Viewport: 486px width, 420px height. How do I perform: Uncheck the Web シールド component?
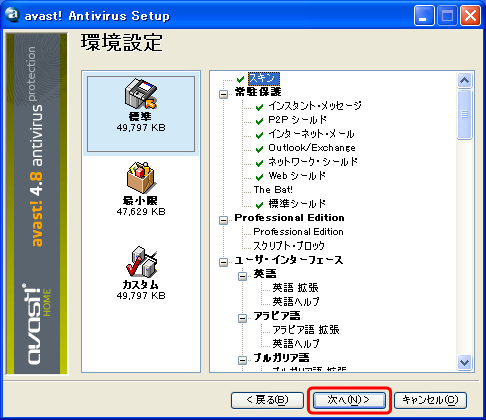pos(259,177)
